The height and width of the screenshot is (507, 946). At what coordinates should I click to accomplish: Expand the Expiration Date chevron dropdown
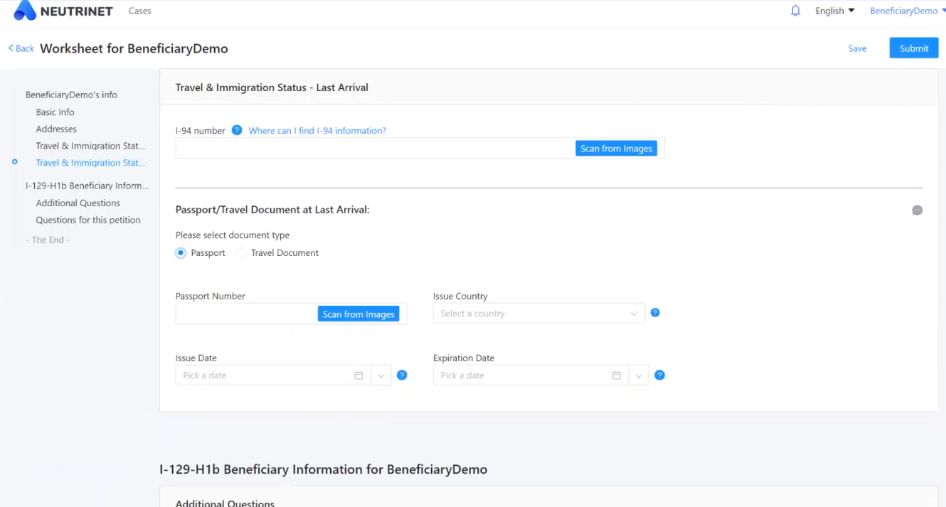coord(638,375)
